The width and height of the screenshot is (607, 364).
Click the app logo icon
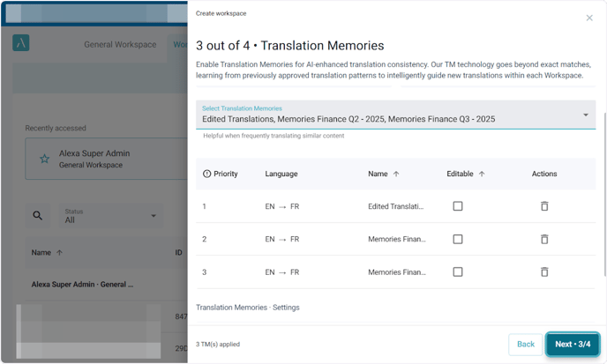[21, 44]
